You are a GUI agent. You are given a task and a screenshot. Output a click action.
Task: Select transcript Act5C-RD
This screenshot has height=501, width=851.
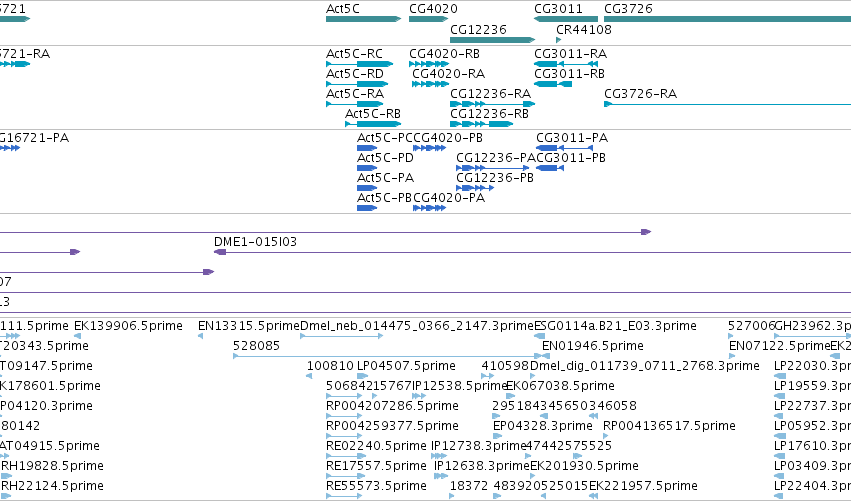click(x=354, y=74)
